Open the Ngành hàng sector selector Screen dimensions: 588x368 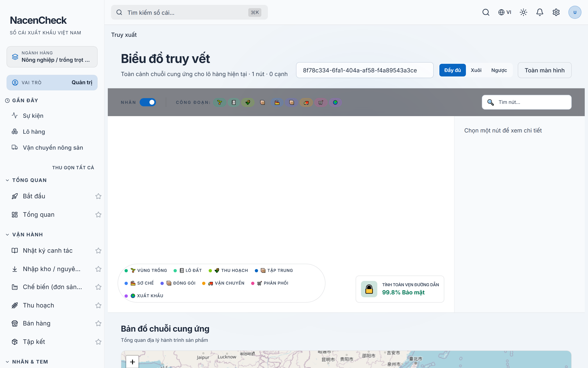coord(52,57)
